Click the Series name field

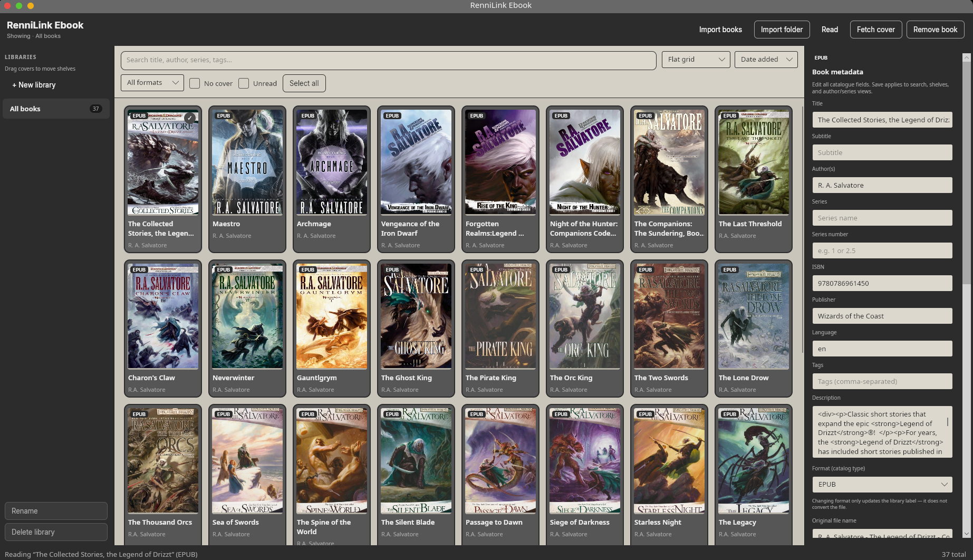tap(882, 218)
